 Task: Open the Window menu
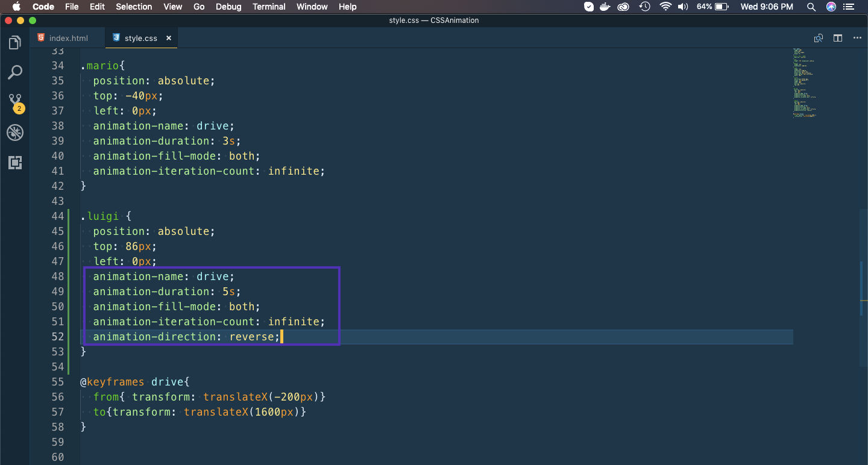(x=312, y=7)
